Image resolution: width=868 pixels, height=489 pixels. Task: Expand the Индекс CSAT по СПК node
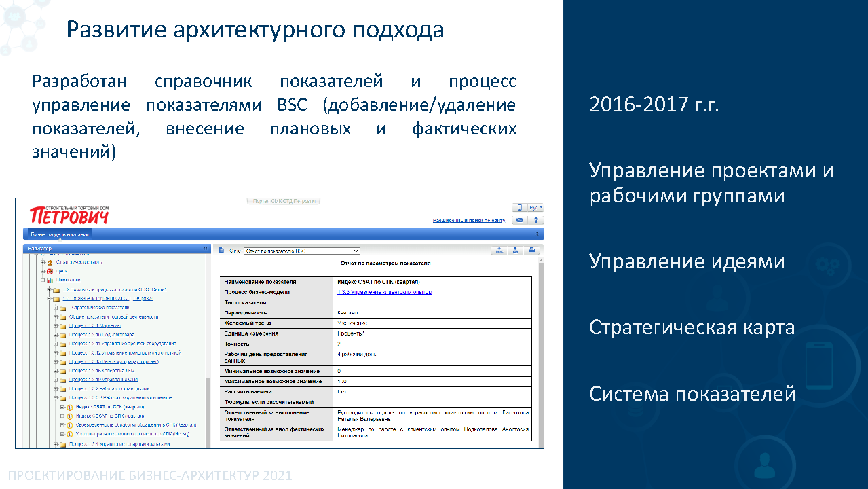62,407
